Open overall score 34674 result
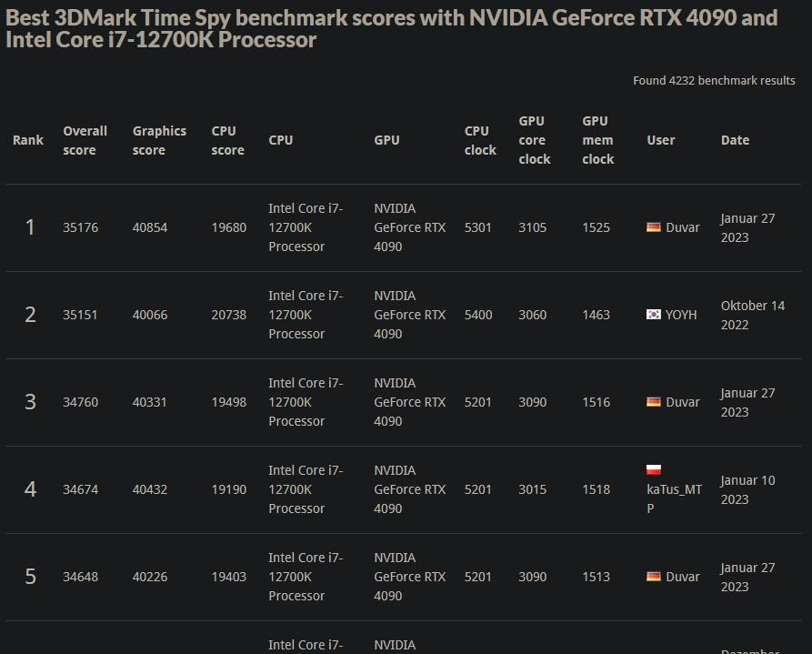This screenshot has height=654, width=812. pyautogui.click(x=80, y=489)
